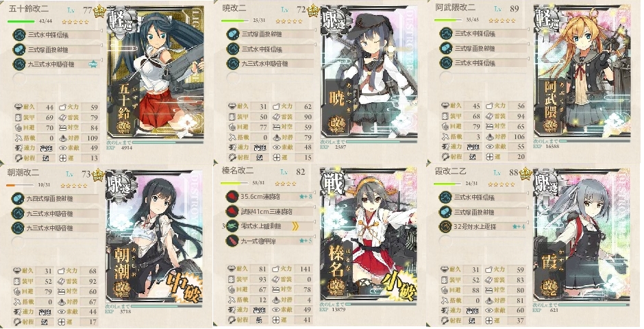Viewport: 644px width, 329px height.
Task: Select 暁改二's 九三式水中聴音機 sonar icon
Action: pos(233,64)
